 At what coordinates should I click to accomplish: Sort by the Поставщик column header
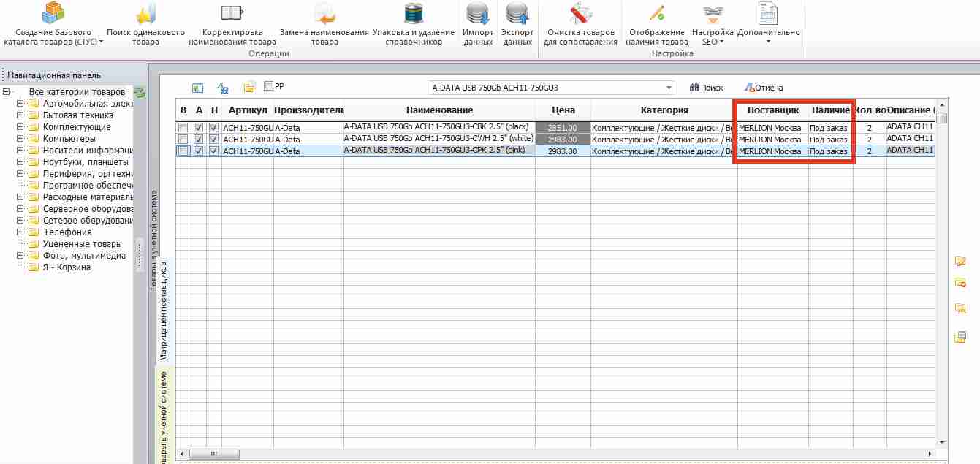pos(773,110)
